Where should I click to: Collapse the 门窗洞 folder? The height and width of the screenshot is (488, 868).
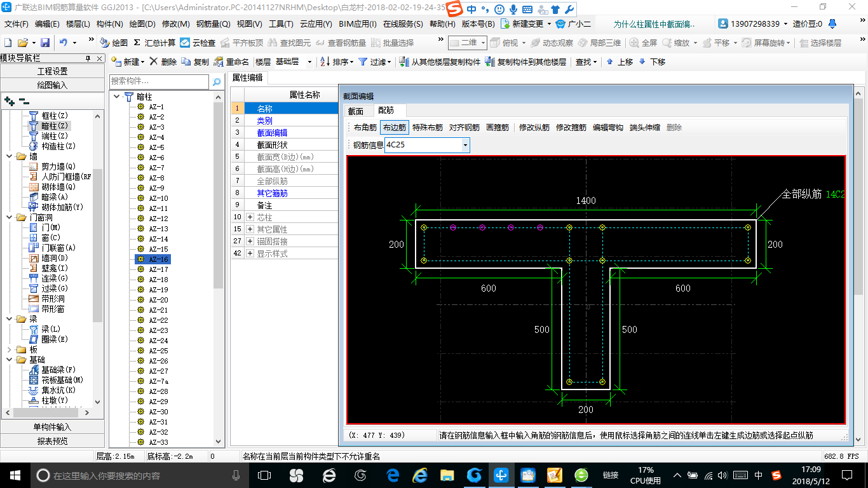[x=9, y=217]
